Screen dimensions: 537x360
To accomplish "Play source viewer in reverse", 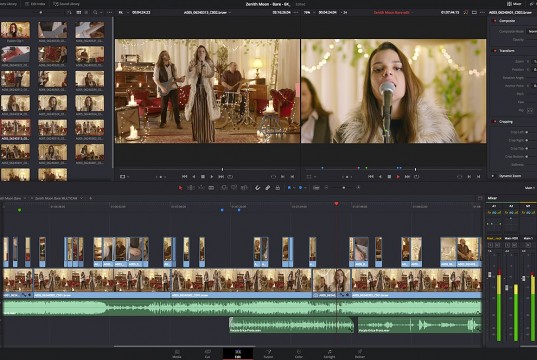I will 194,177.
